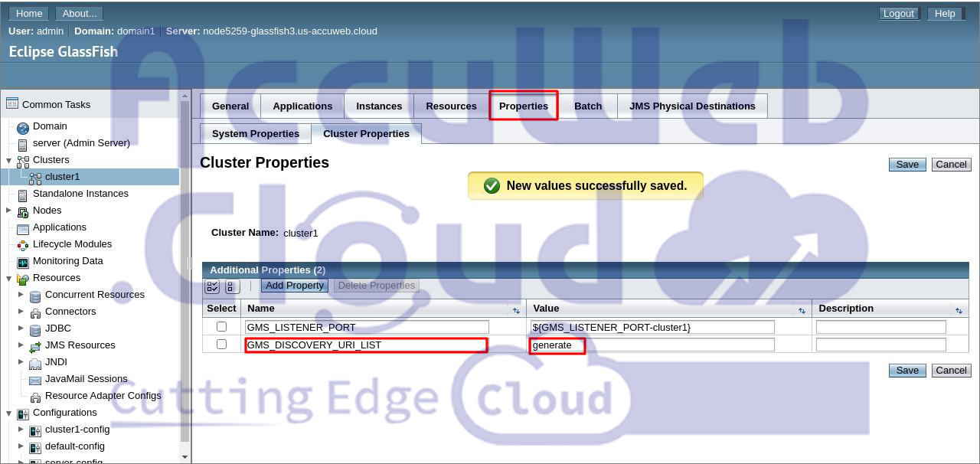Viewport: 980px width, 464px height.
Task: Sort by Description column icon
Action: [x=959, y=310]
